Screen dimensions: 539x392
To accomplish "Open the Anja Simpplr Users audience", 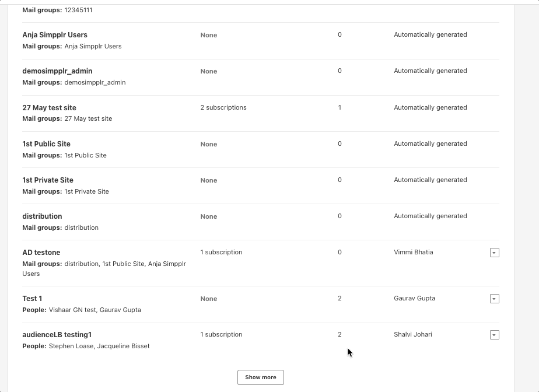I will point(54,35).
